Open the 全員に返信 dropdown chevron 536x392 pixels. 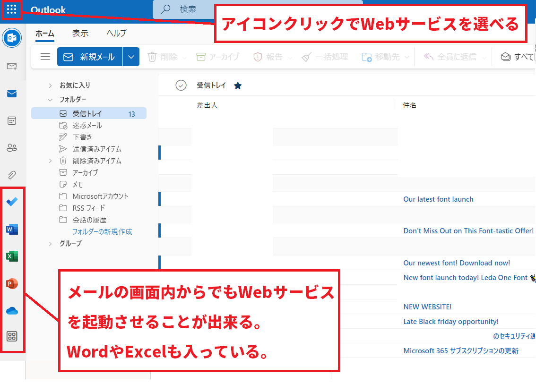click(x=484, y=58)
